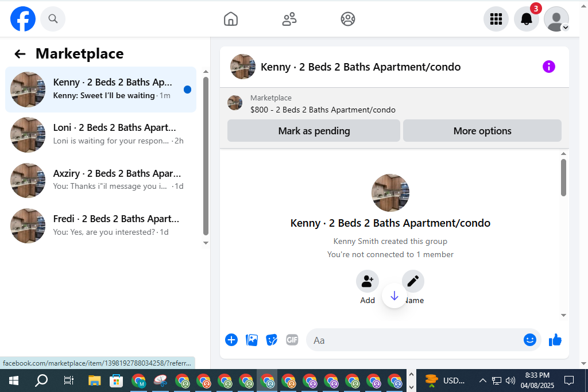Screen dimensions: 588x392
Task: Jump to latest message with down arrow
Action: click(394, 296)
